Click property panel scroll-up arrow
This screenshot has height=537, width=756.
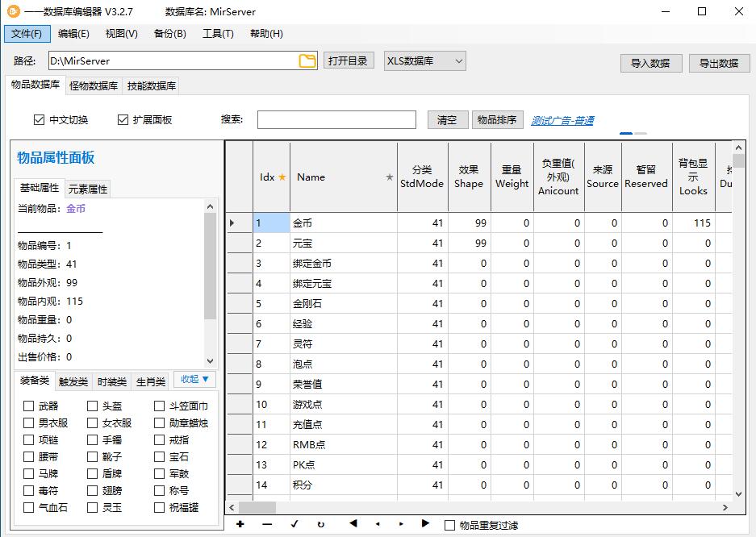coord(210,206)
